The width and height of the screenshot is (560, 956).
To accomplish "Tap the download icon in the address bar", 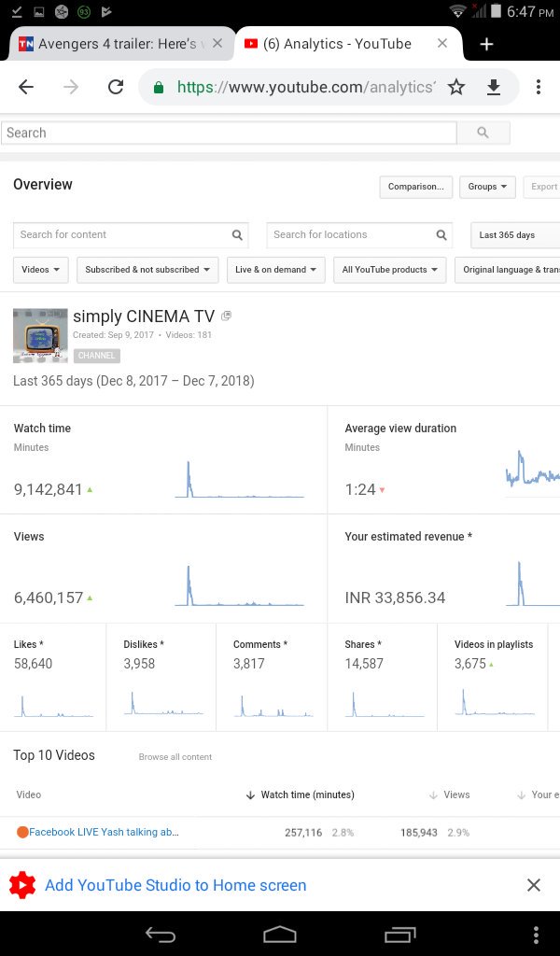I will click(494, 87).
